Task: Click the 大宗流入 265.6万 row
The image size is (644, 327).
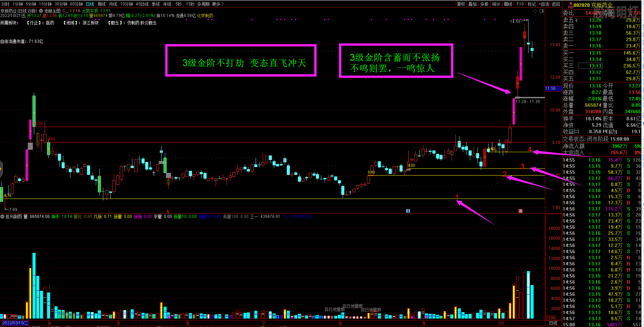Action: tap(602, 152)
